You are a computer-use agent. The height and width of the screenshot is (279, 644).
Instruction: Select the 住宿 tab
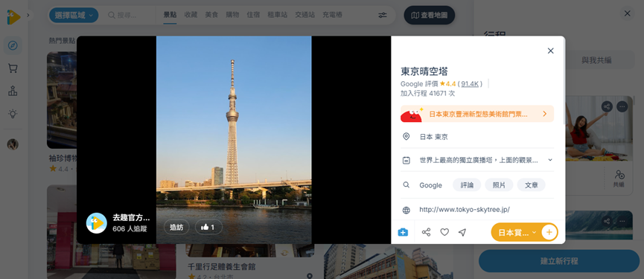click(x=253, y=15)
